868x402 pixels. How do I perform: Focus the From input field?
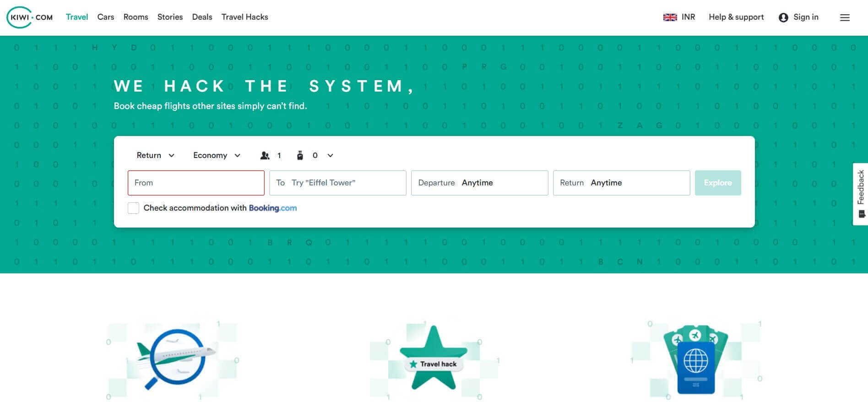pyautogui.click(x=196, y=183)
